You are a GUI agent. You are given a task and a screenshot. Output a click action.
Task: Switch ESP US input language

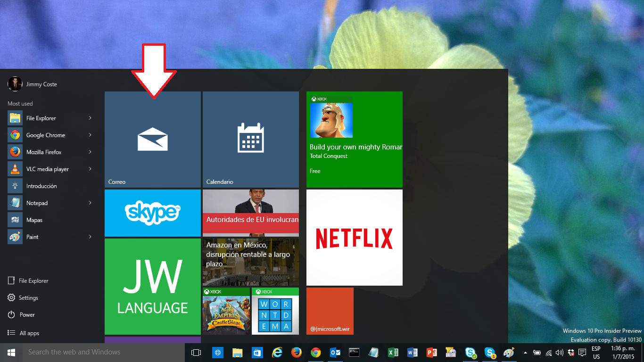(596, 353)
